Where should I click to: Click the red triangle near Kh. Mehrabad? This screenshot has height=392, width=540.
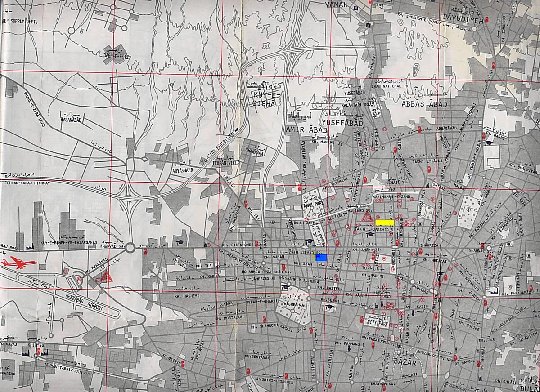tap(107, 276)
